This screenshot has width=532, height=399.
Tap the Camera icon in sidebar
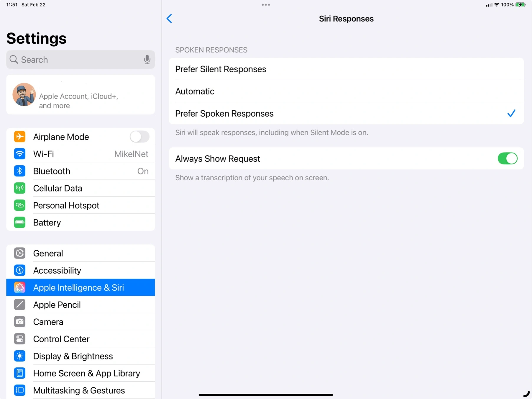point(20,322)
